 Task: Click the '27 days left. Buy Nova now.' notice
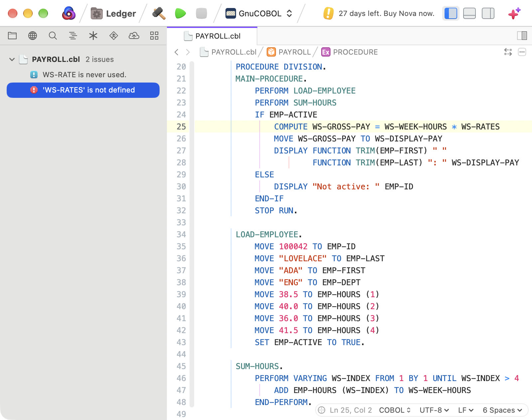[x=379, y=13]
